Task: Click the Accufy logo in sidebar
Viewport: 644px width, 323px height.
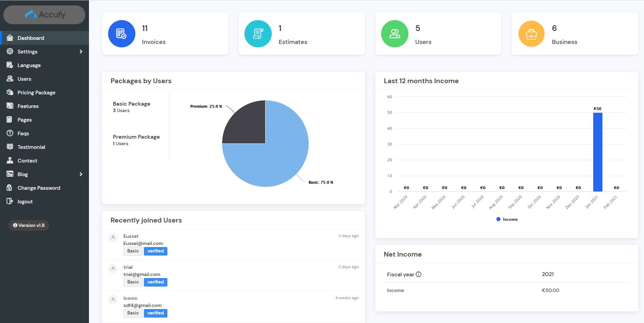Action: [x=44, y=15]
